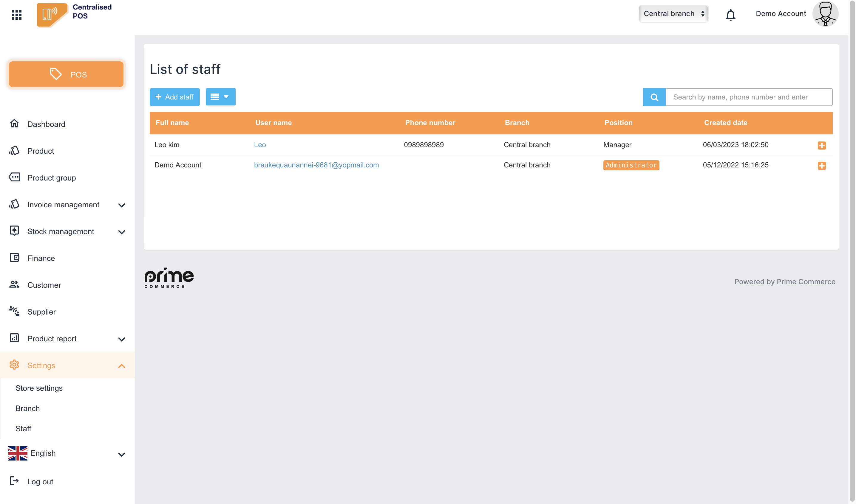Expand Demo Account row plus icon
856x504 pixels.
tap(821, 165)
